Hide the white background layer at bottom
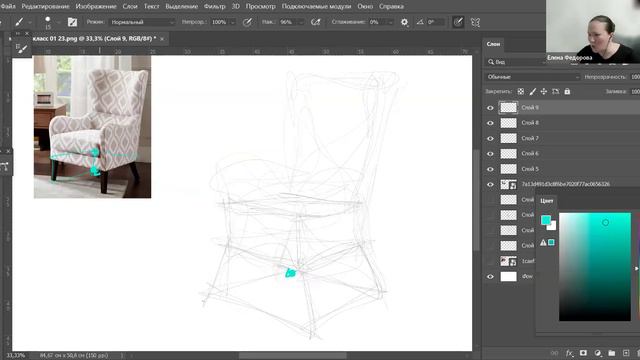The image size is (640, 360). tap(490, 276)
